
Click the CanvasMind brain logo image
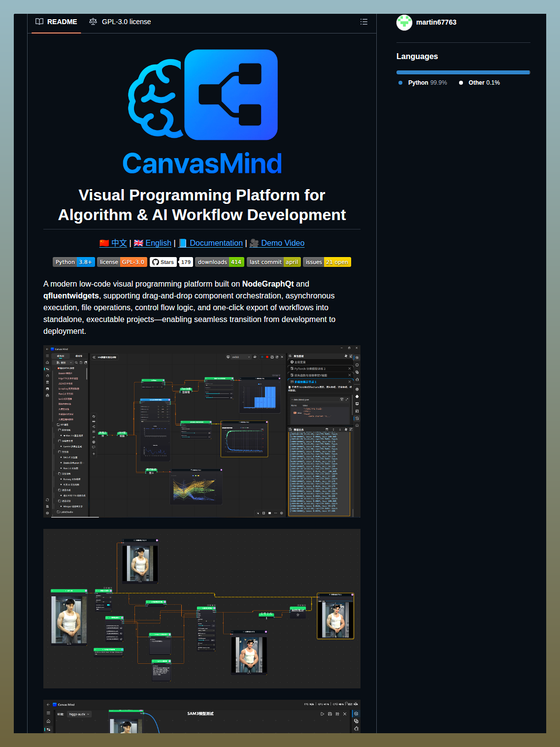pyautogui.click(x=202, y=112)
